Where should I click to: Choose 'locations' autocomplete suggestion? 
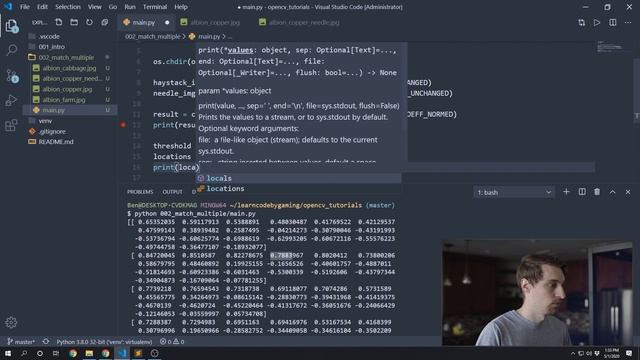[298, 189]
